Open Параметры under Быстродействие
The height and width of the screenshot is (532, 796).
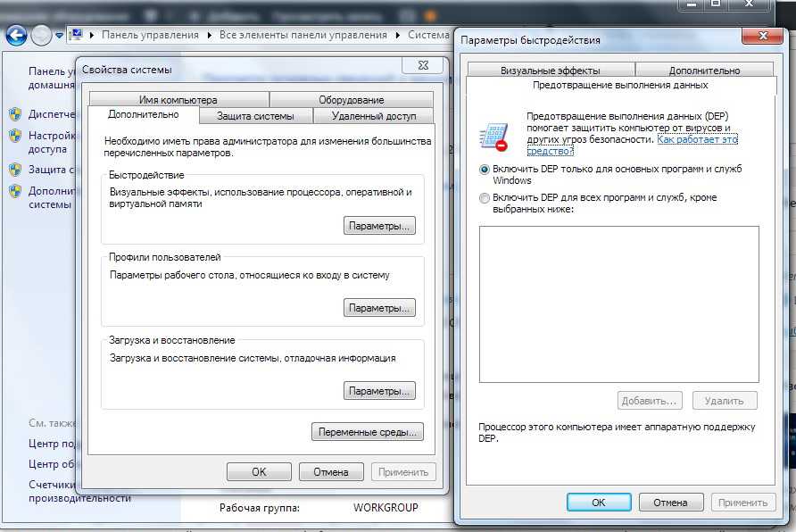(x=379, y=226)
